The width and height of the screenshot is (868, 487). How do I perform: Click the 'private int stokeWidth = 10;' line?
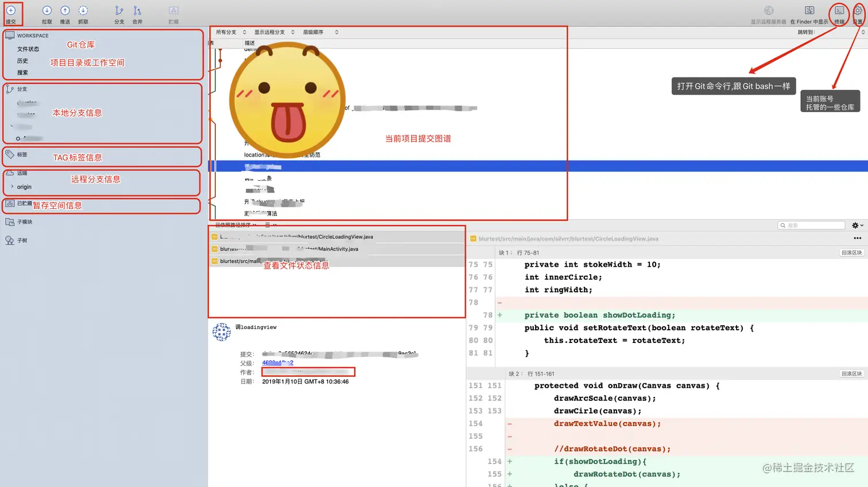tap(592, 264)
